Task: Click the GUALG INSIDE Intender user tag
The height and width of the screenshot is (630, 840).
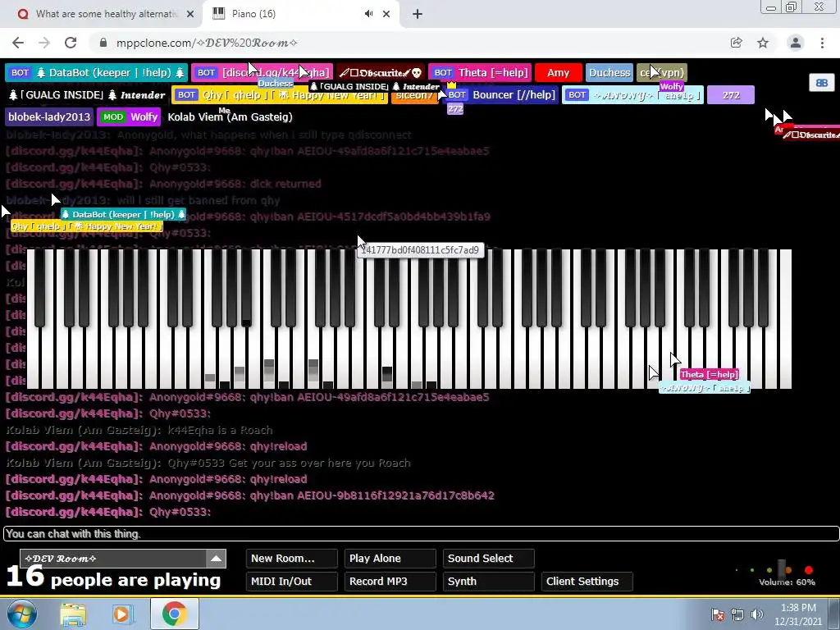Action: point(87,95)
